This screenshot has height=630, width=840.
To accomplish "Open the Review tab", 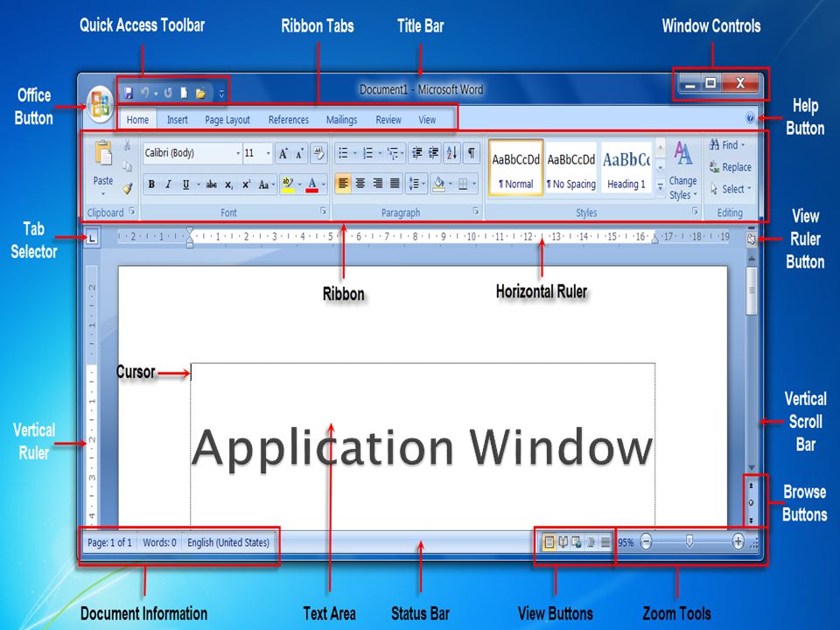I will click(388, 120).
